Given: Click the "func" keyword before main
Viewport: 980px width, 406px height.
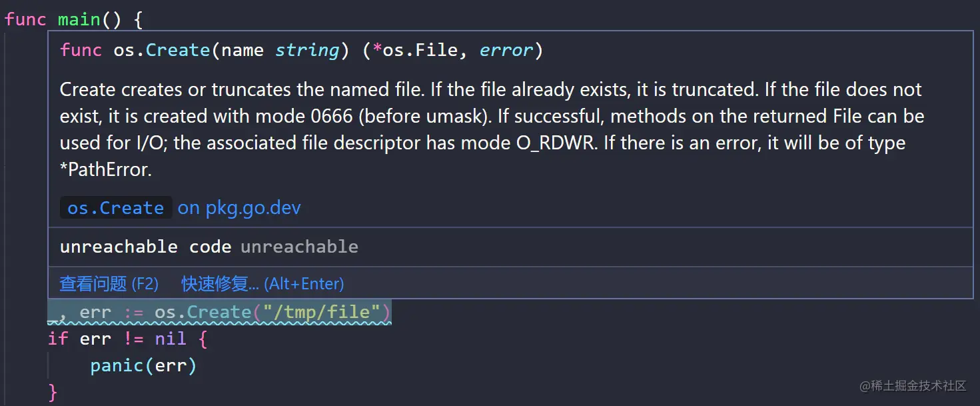Looking at the screenshot, I should pyautogui.click(x=25, y=19).
